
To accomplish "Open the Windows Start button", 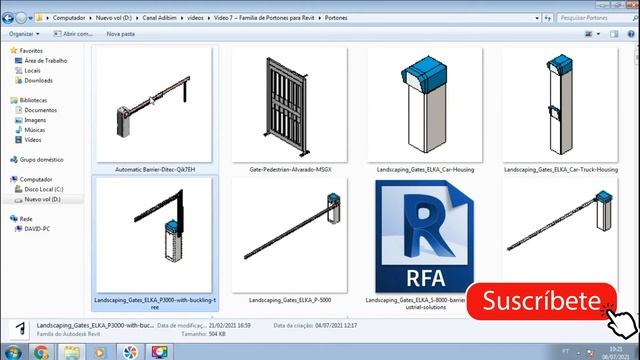I will point(13,352).
